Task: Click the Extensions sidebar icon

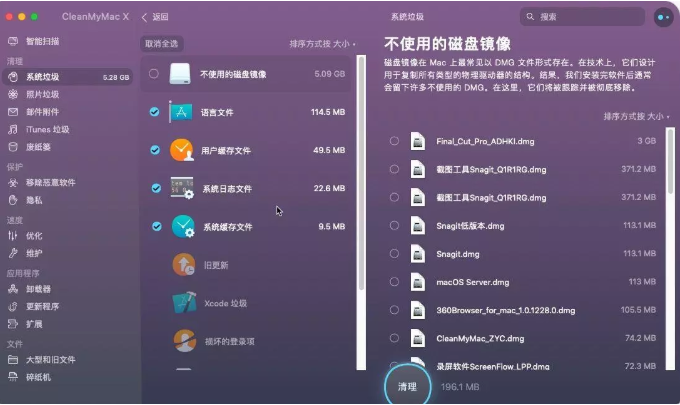Action: point(13,324)
